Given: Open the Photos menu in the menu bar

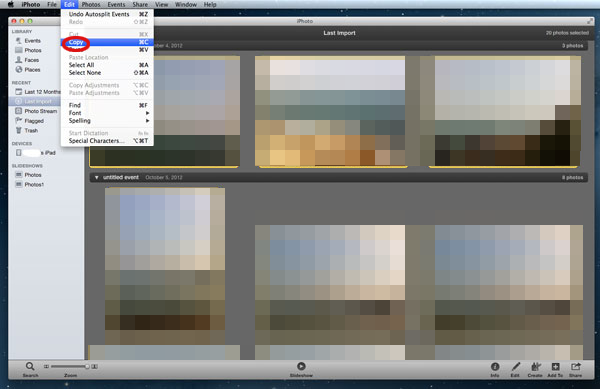Looking at the screenshot, I should click(x=91, y=4).
